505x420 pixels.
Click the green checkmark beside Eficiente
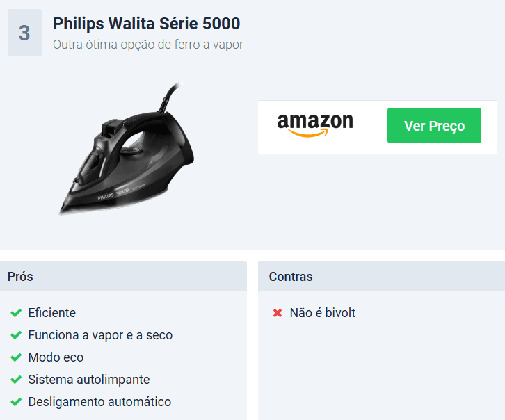click(16, 313)
